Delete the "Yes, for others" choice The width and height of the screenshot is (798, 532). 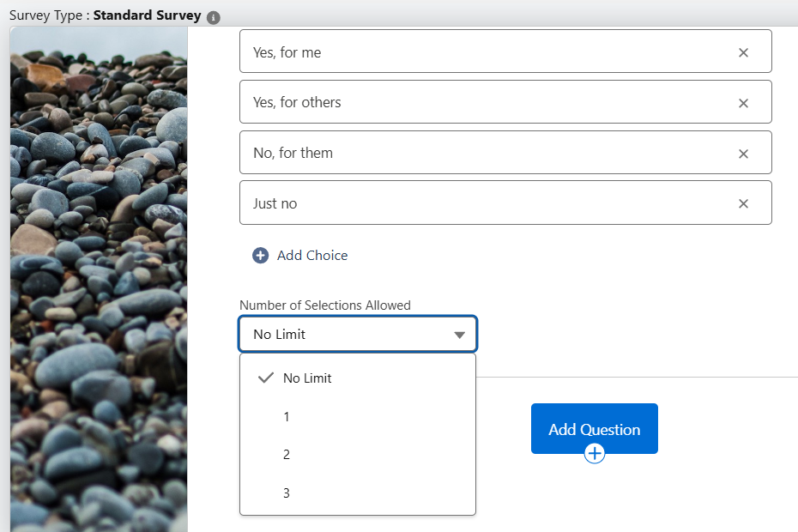tap(743, 103)
